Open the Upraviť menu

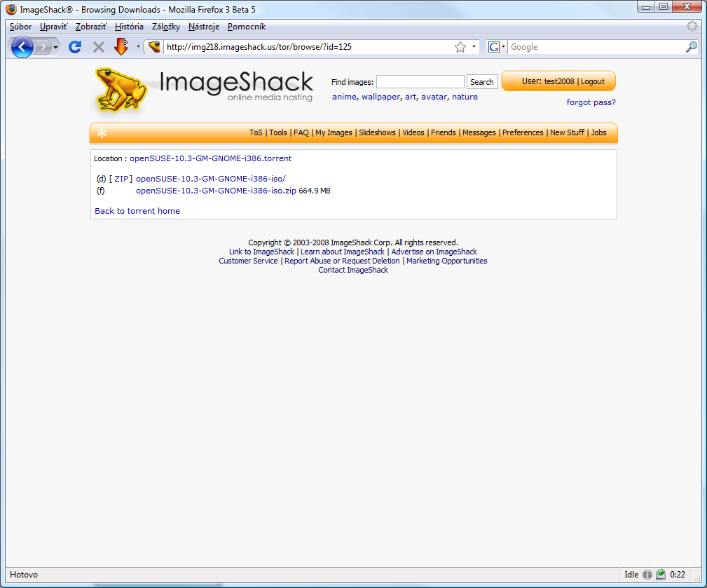coord(53,27)
